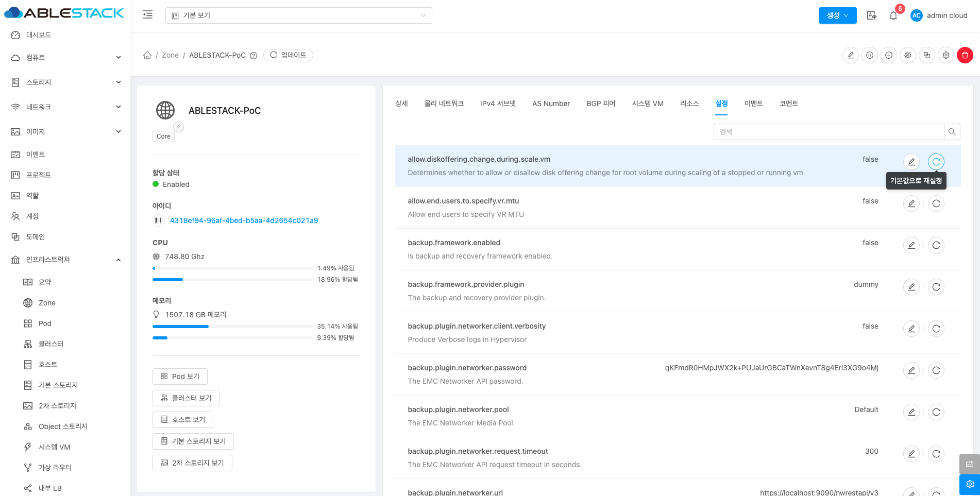Click the home icon in breadcrumb
The height and width of the screenshot is (496, 980).
pos(147,55)
